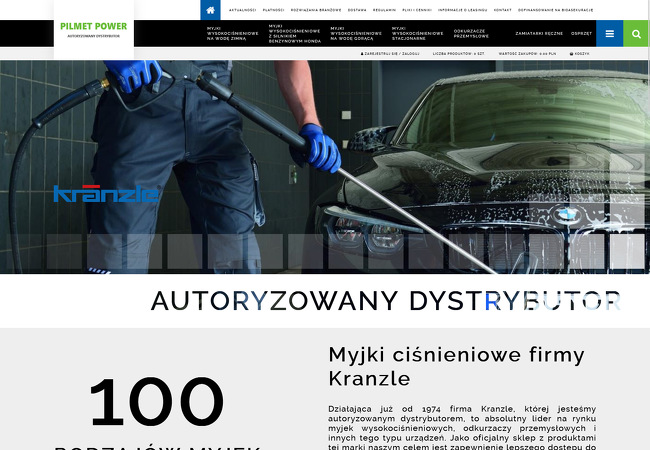Open Informacje o leasingu link
The width and height of the screenshot is (650, 450).
click(463, 10)
